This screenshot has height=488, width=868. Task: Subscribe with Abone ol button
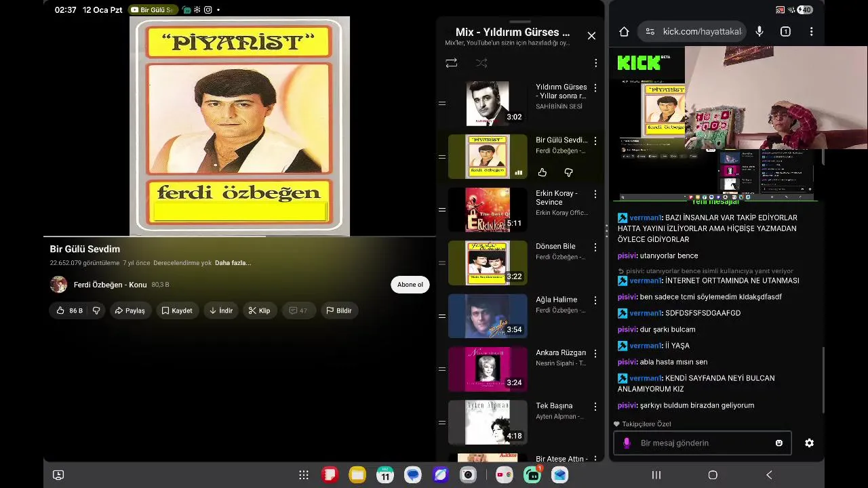(410, 285)
